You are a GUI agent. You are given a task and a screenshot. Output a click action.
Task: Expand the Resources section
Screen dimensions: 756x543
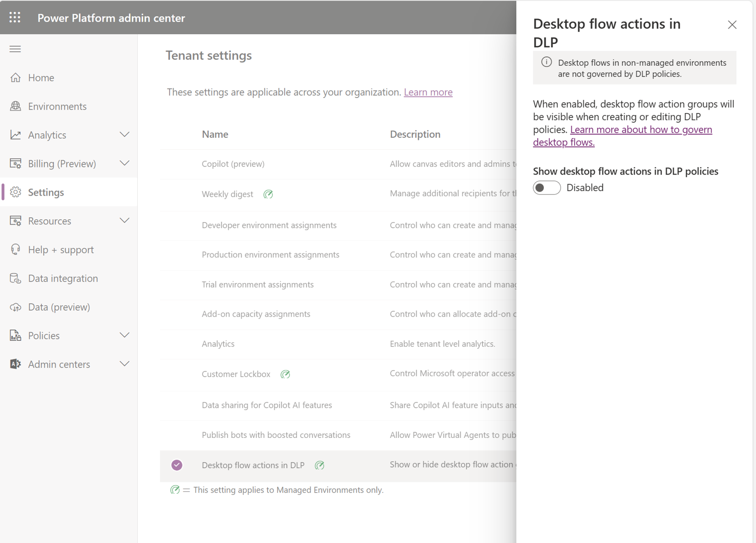[124, 220]
